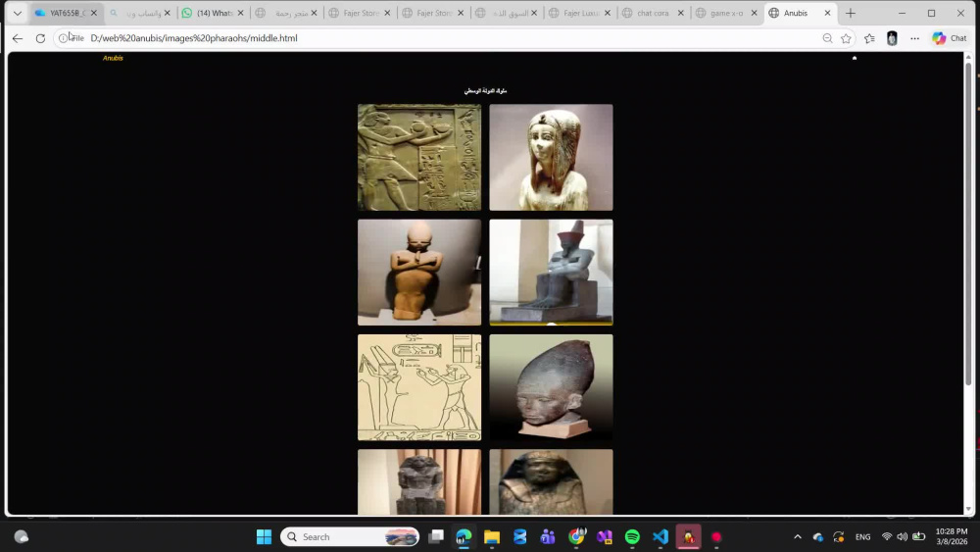Open Microsoft Teams from taskbar
Screen dimensions: 980x552
(548, 537)
